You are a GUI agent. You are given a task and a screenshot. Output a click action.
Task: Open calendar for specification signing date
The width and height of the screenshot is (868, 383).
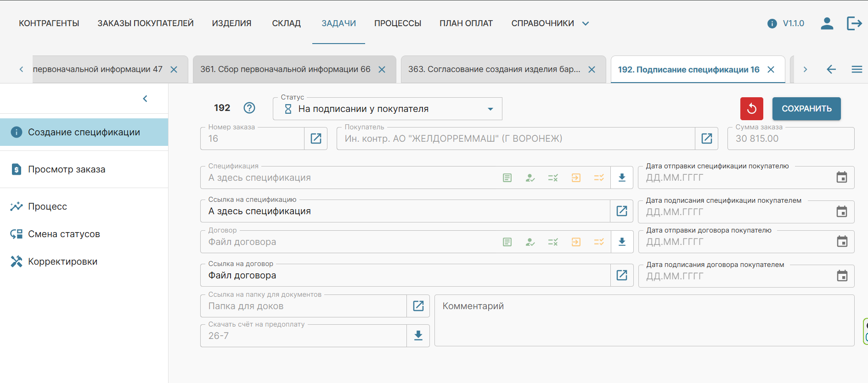coord(841,212)
